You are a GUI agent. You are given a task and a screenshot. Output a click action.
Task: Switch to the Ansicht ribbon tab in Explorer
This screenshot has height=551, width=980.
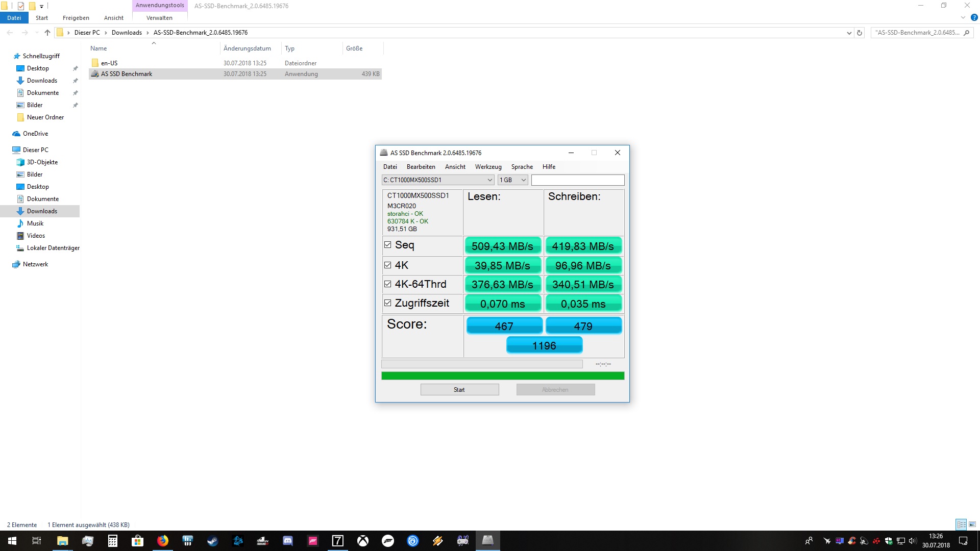tap(113, 17)
